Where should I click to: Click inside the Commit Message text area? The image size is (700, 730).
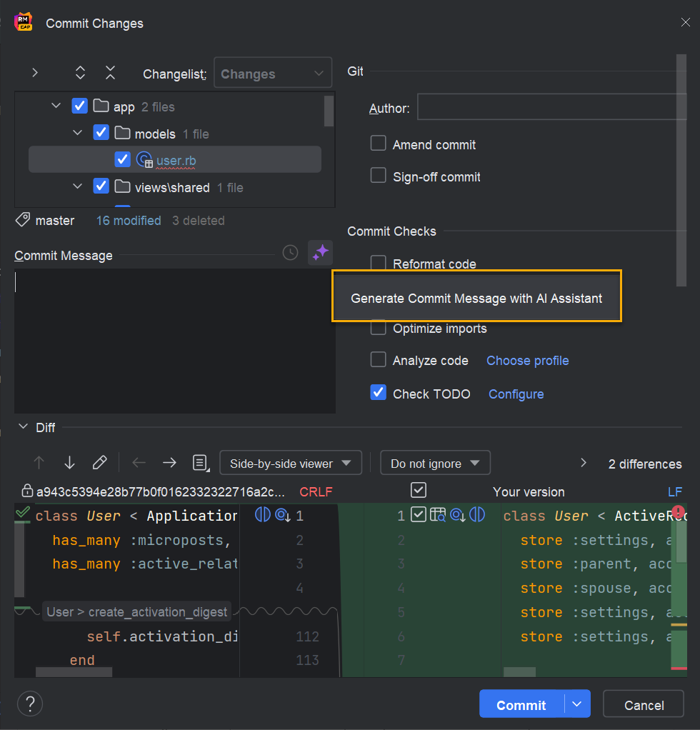tap(175, 341)
